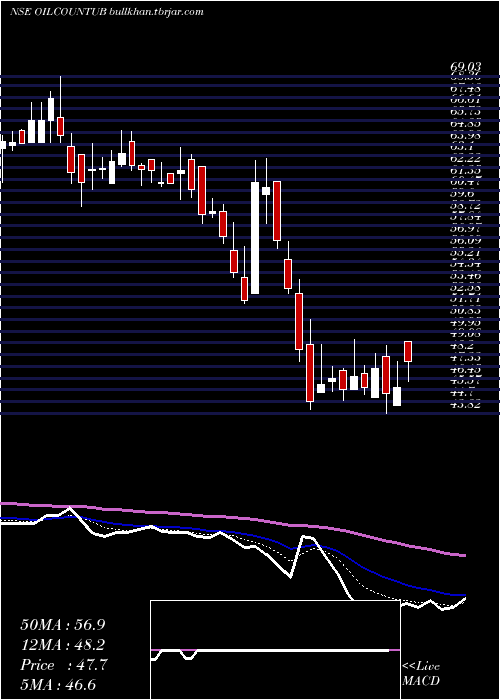Select the 50MA : 56.9 readout
This screenshot has height=700, width=500.
(62, 625)
